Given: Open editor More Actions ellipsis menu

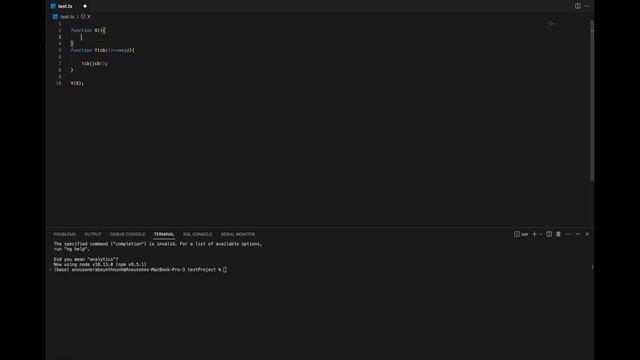Looking at the screenshot, I should click(x=587, y=6).
